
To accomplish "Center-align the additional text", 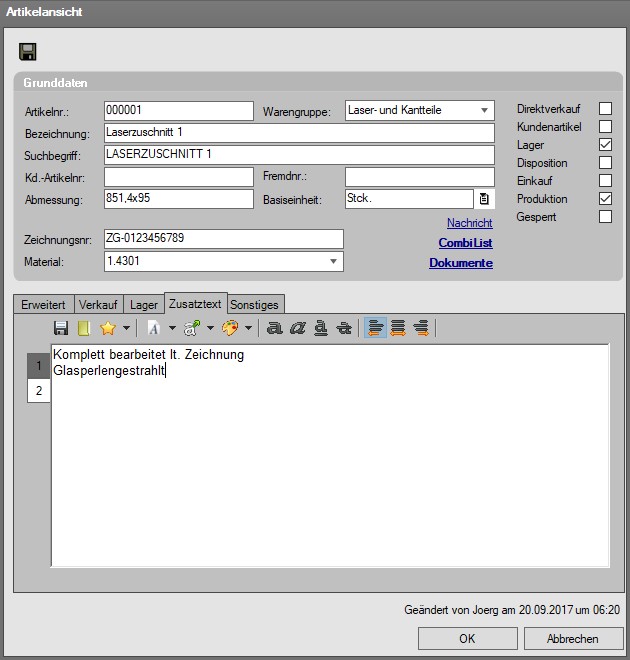I will 398,328.
